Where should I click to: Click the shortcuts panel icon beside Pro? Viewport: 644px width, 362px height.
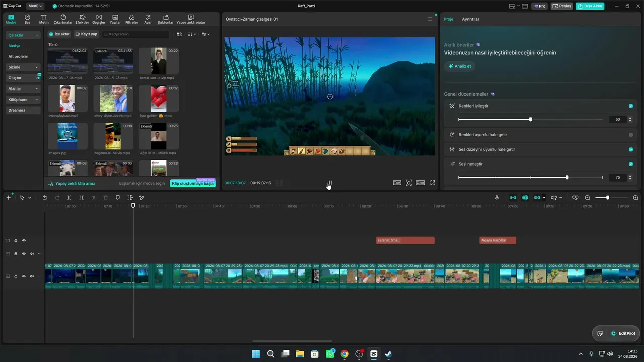click(525, 6)
